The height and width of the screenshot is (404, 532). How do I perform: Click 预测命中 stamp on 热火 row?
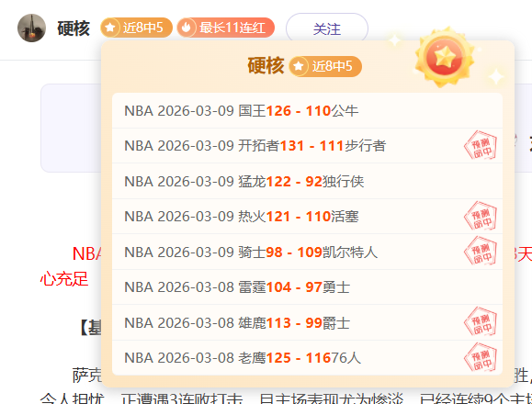click(481, 216)
